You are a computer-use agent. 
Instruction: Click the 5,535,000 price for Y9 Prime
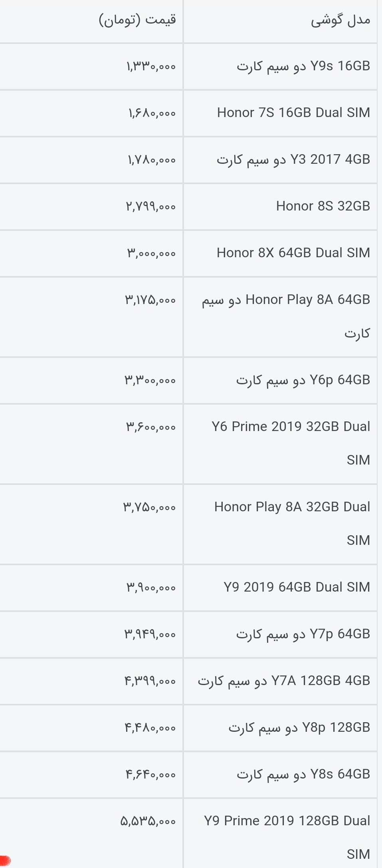pyautogui.click(x=148, y=821)
